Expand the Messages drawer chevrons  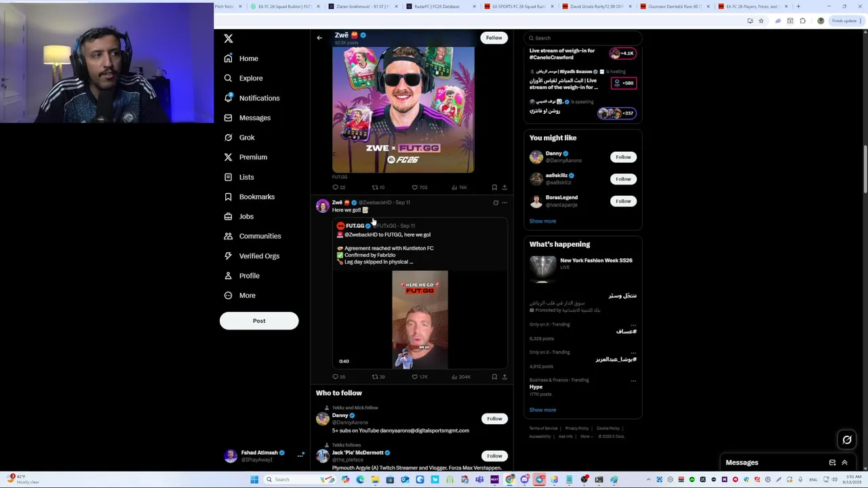click(844, 463)
